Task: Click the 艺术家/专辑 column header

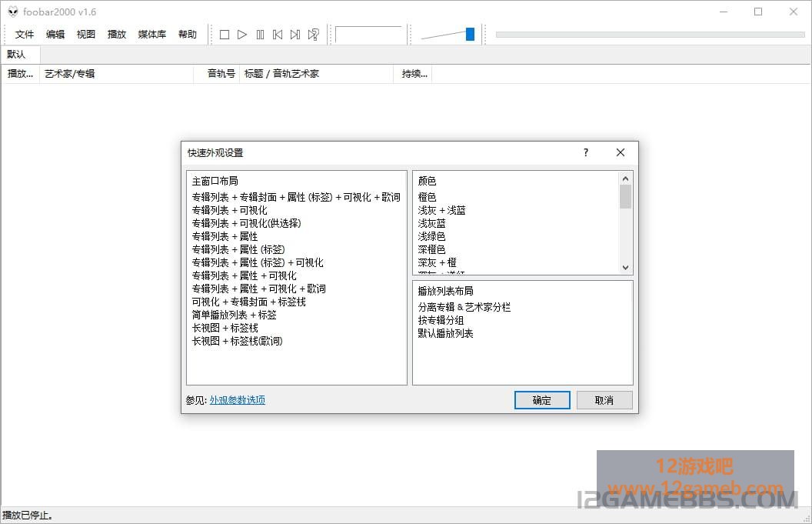Action: click(117, 74)
